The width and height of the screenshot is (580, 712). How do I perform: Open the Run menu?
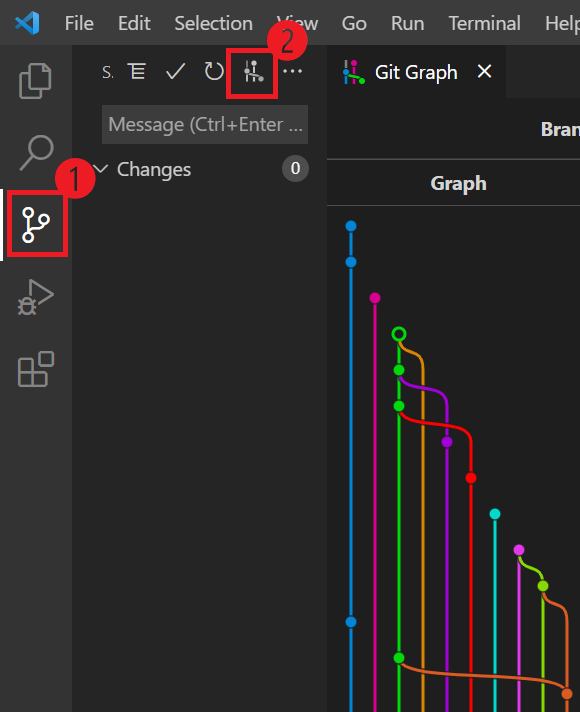[x=407, y=23]
